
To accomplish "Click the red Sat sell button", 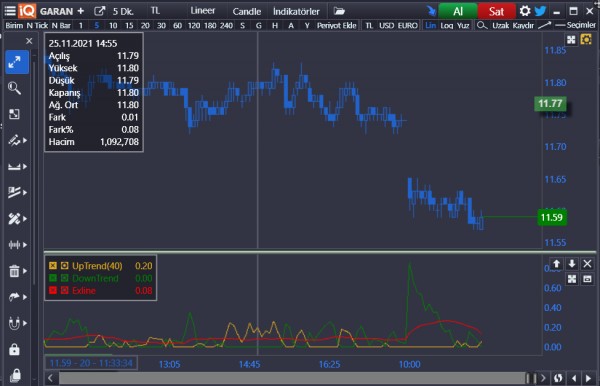I will [496, 11].
